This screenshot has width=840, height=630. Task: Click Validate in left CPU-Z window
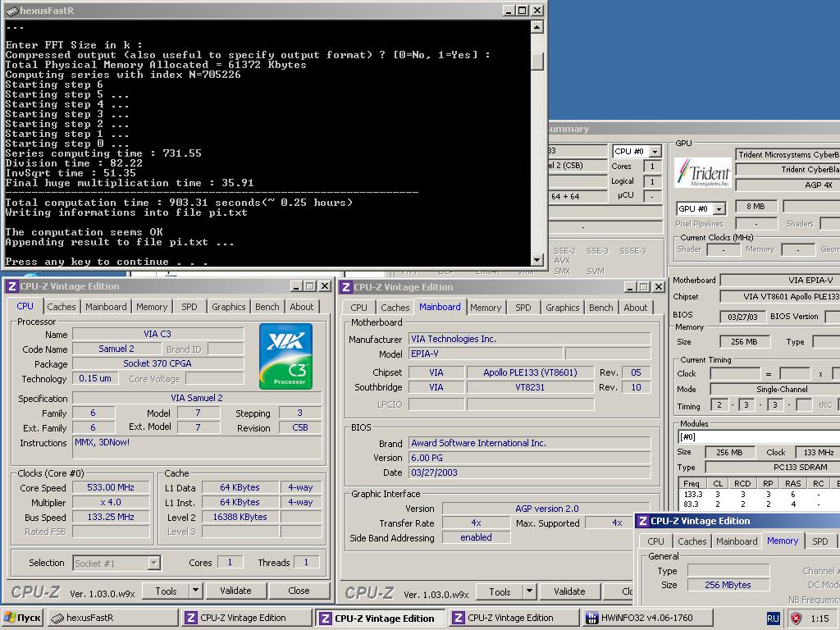pos(235,591)
